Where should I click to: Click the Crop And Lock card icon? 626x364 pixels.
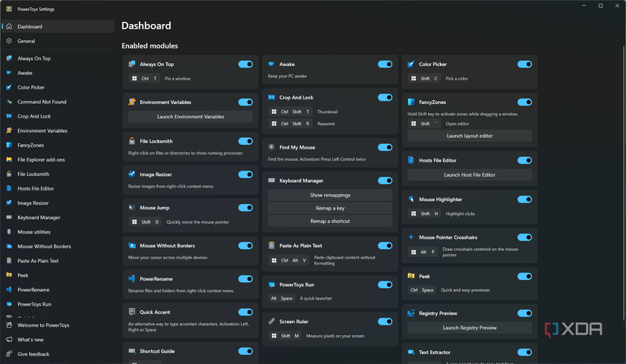coord(272,97)
